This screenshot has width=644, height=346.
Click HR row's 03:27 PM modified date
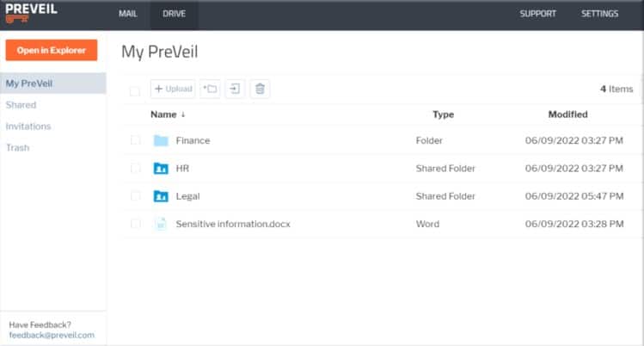click(574, 169)
